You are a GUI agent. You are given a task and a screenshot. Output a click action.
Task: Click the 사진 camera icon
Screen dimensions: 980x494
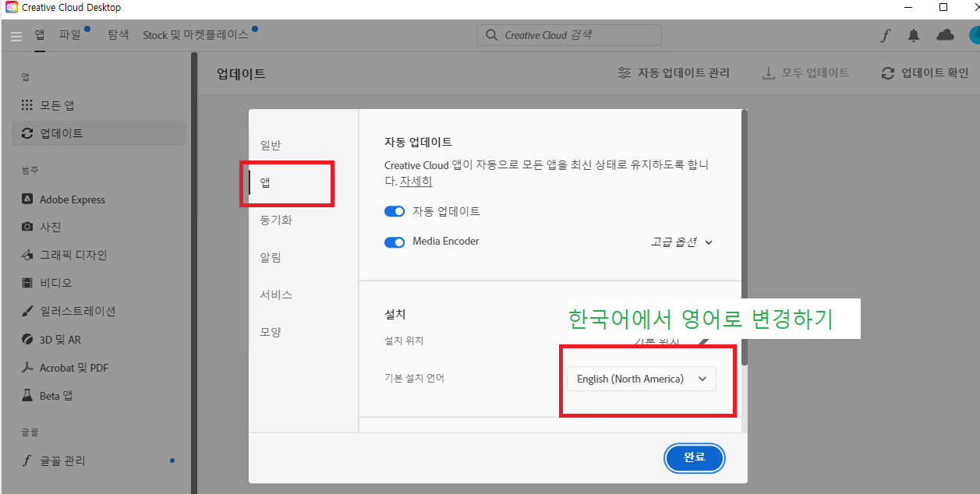pos(27,227)
